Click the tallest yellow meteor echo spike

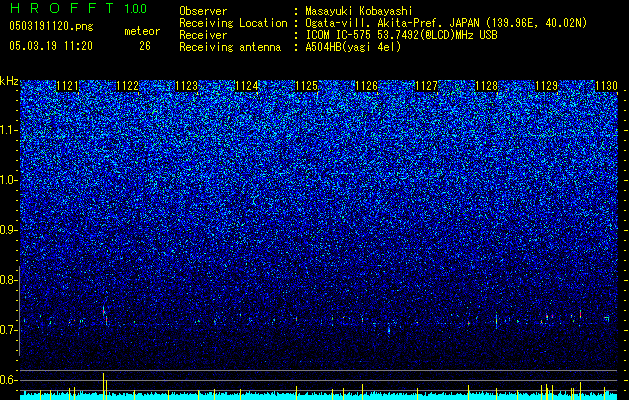pos(103,386)
